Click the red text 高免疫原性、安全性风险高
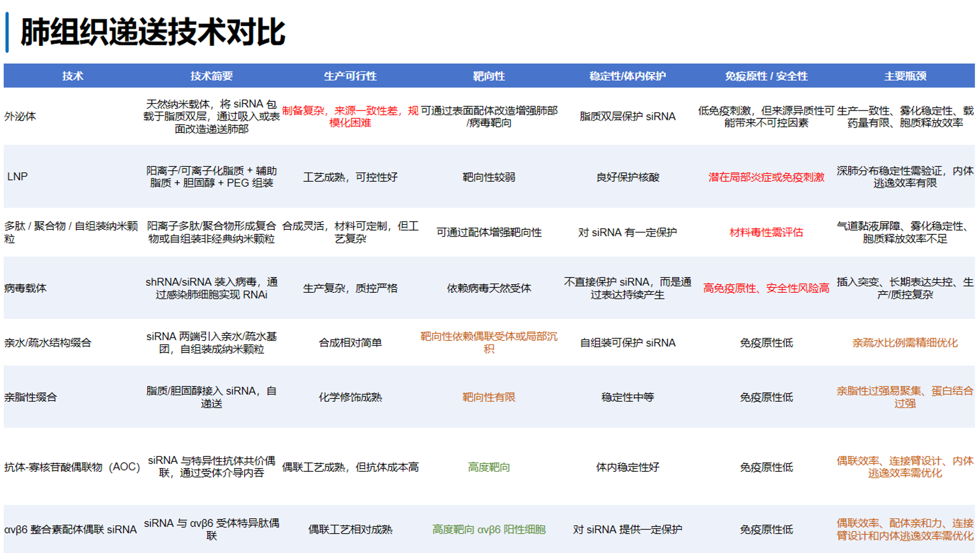Image resolution: width=980 pixels, height=553 pixels. [x=766, y=287]
